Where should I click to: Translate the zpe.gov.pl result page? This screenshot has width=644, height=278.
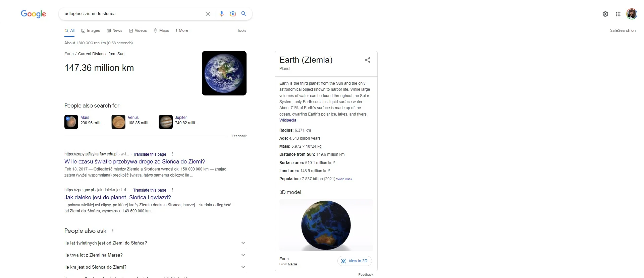coord(150,190)
